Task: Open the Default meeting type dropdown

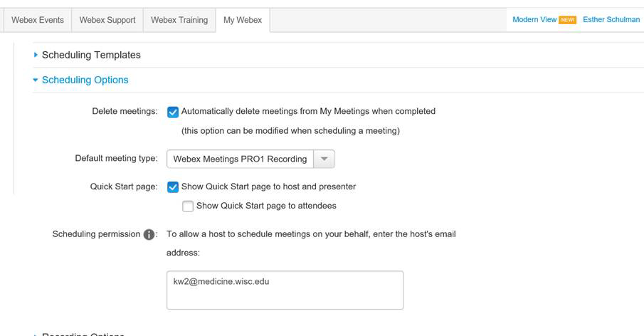Action: pos(250,159)
